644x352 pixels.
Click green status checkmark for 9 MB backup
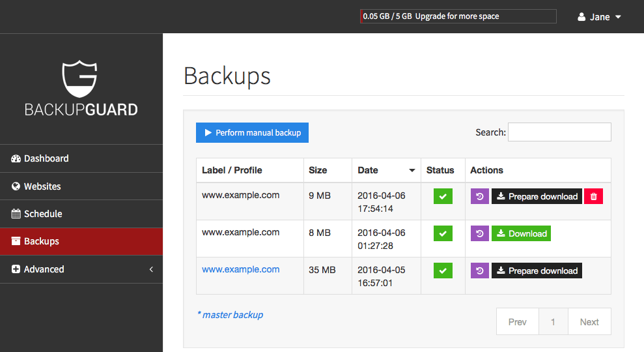443,197
